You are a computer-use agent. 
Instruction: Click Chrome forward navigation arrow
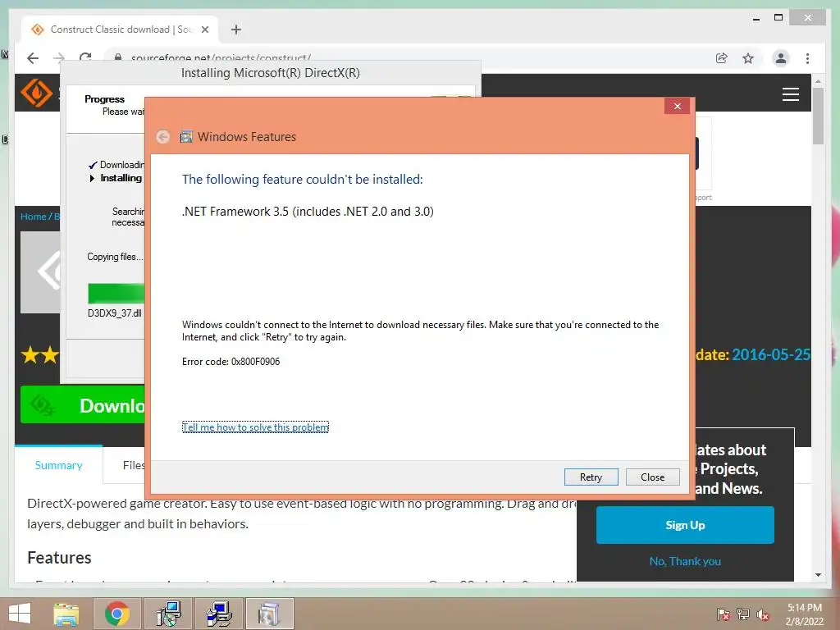[59, 58]
